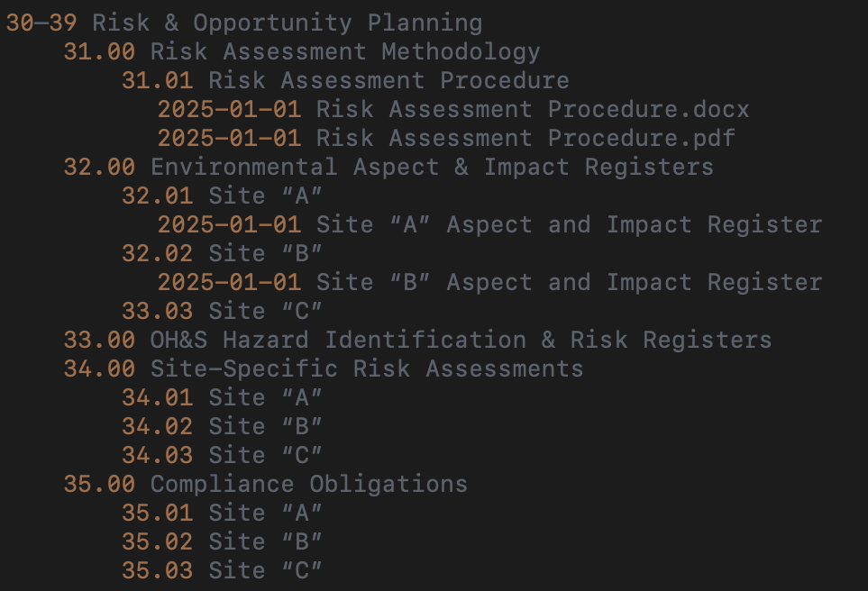Select the 35.03 Site "C" entry

pyautogui.click(x=222, y=570)
